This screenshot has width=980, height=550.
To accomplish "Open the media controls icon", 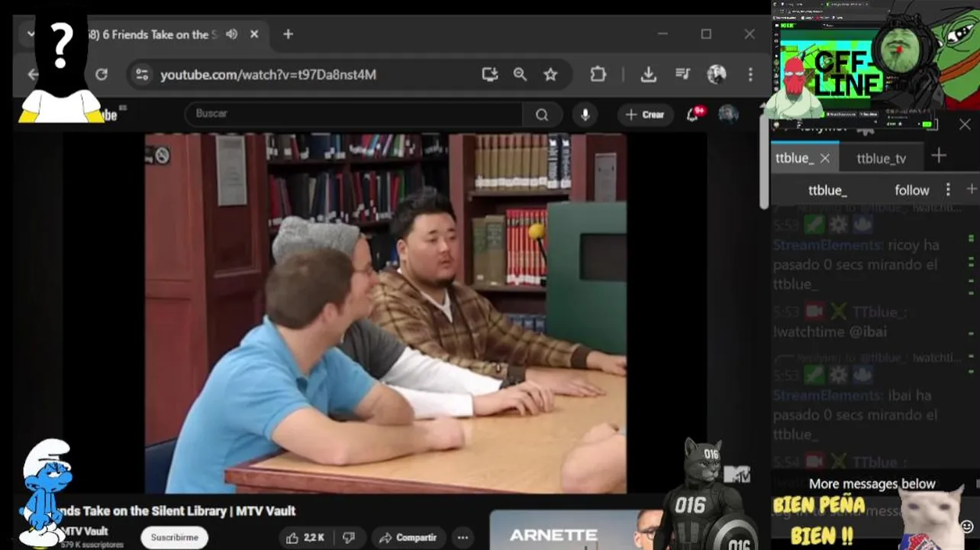I will (x=682, y=74).
